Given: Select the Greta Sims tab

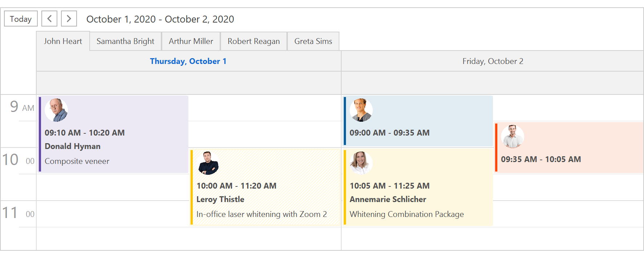Looking at the screenshot, I should pyautogui.click(x=313, y=41).
